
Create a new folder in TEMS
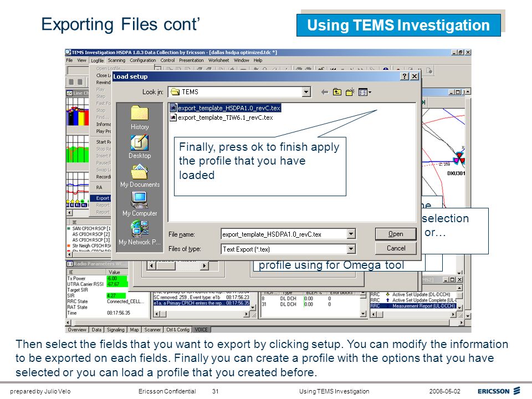350,92
